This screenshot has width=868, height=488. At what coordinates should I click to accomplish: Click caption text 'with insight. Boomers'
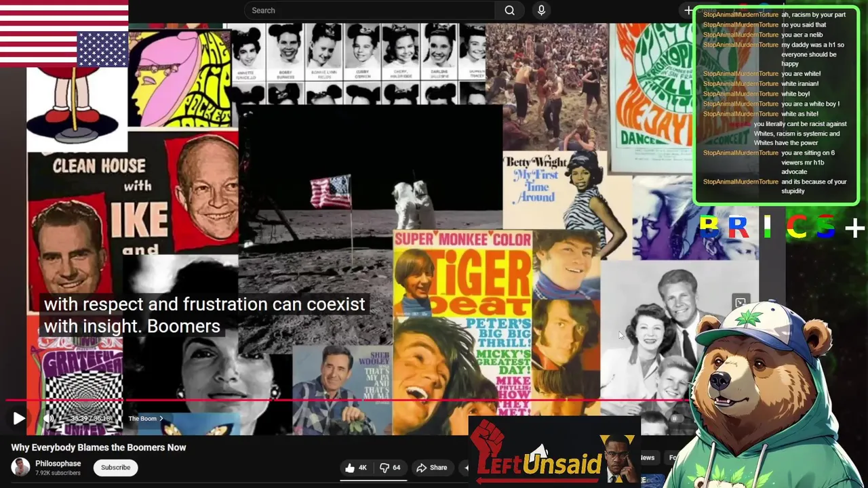(132, 326)
